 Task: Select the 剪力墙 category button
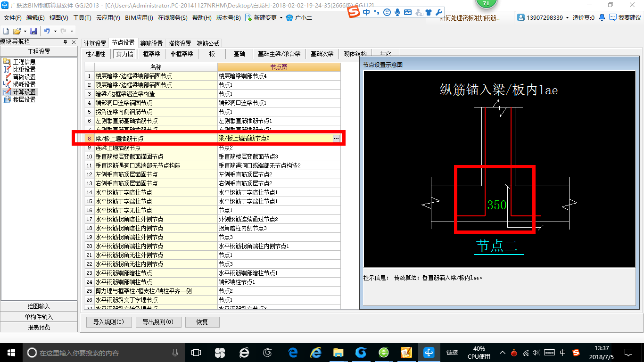coord(125,54)
